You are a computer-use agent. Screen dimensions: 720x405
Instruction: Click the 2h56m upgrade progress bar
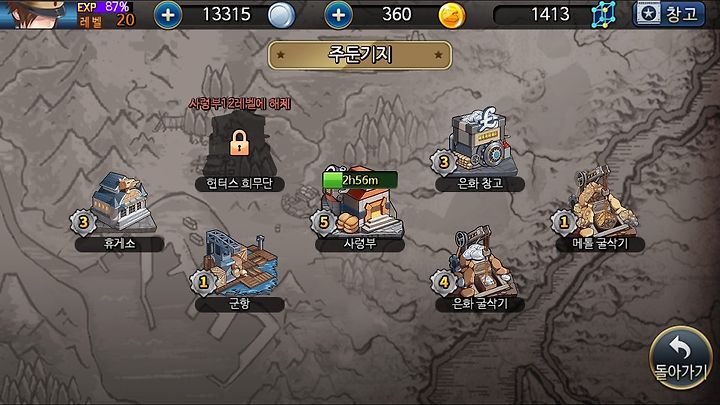(x=360, y=180)
